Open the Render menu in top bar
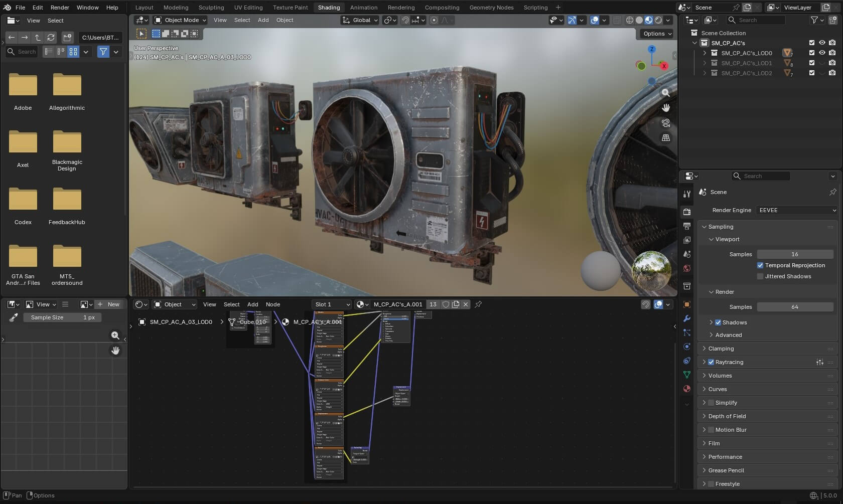This screenshot has width=843, height=504. (60, 8)
